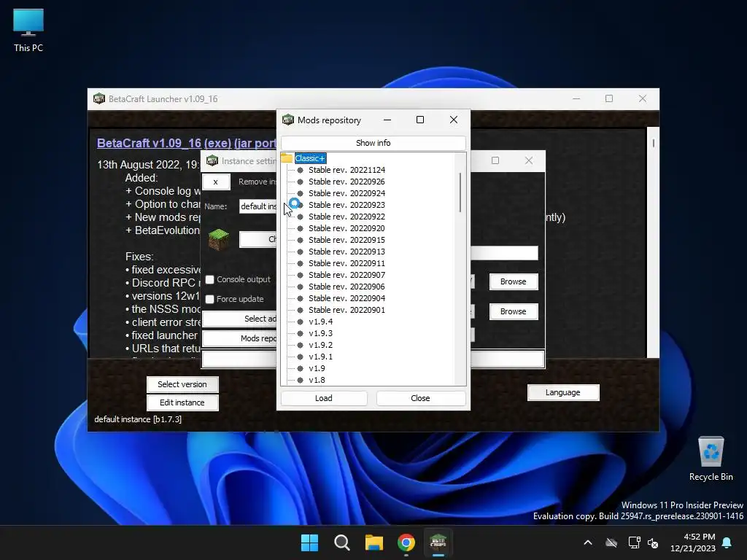The height and width of the screenshot is (560, 747).
Task: Minimize the Mods repository window
Action: (387, 120)
